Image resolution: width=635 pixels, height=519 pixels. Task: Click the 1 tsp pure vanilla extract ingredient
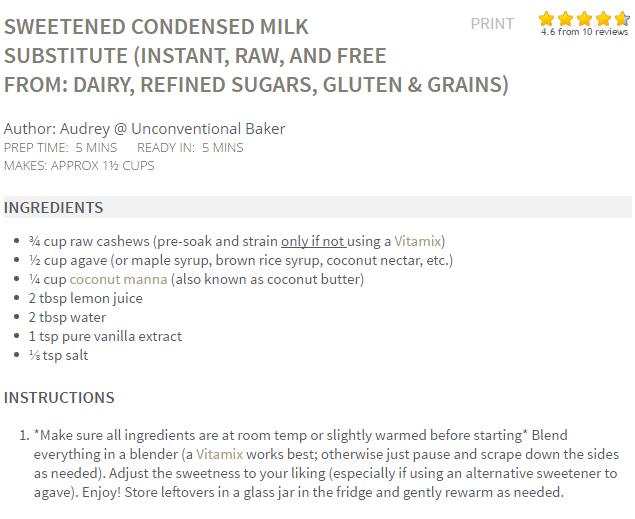(105, 336)
